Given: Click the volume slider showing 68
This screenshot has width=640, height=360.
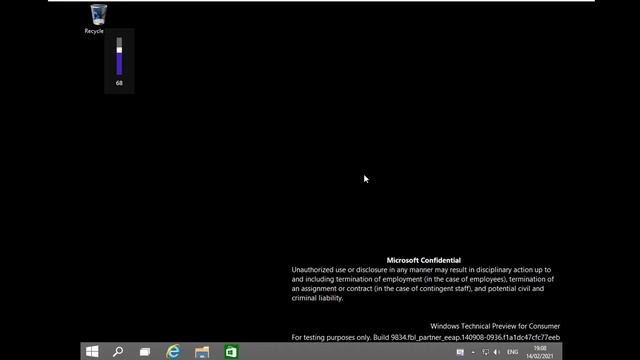Looking at the screenshot, I should tap(119, 56).
